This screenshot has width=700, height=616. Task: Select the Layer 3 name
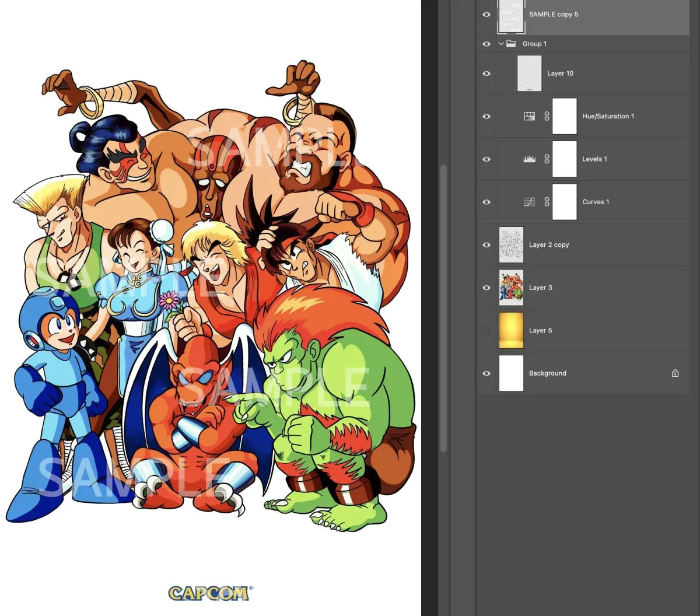[540, 288]
